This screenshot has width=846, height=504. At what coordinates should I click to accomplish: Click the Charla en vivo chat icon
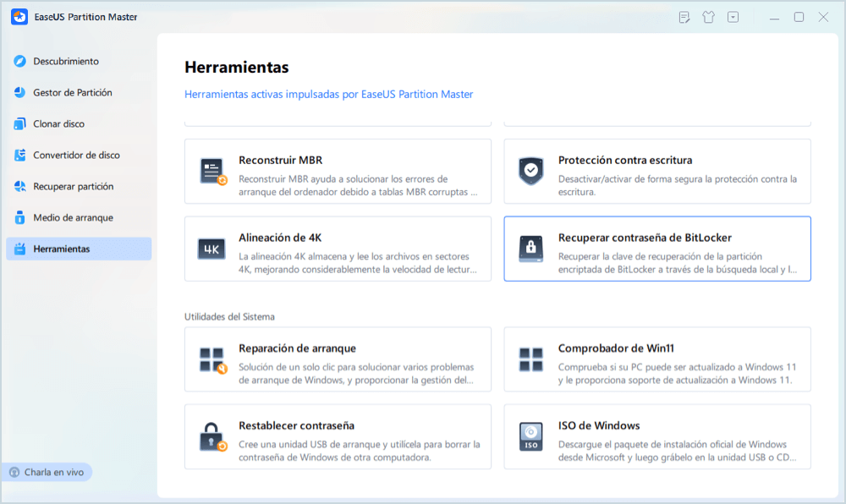pyautogui.click(x=14, y=472)
